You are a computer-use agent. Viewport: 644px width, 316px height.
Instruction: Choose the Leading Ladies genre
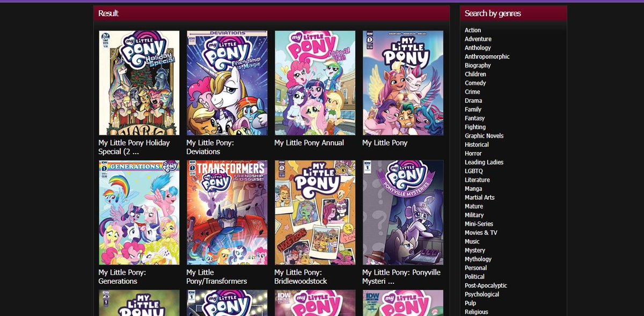[484, 162]
